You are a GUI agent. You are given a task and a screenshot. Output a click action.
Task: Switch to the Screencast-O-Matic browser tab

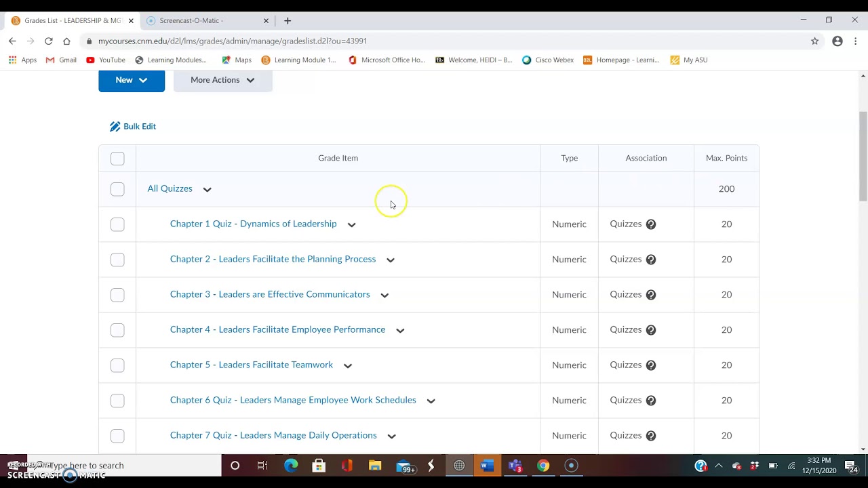pyautogui.click(x=207, y=20)
